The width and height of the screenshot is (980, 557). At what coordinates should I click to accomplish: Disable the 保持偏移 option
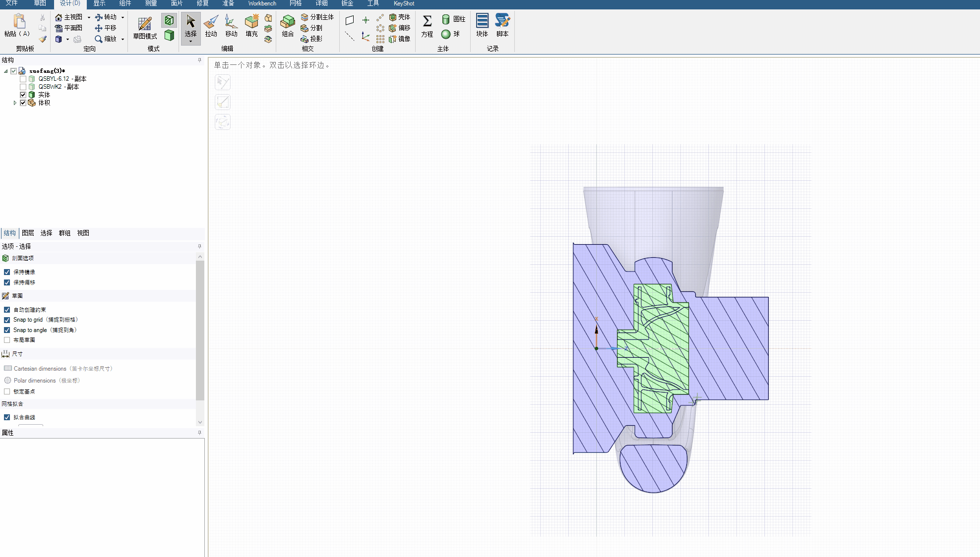pos(7,282)
